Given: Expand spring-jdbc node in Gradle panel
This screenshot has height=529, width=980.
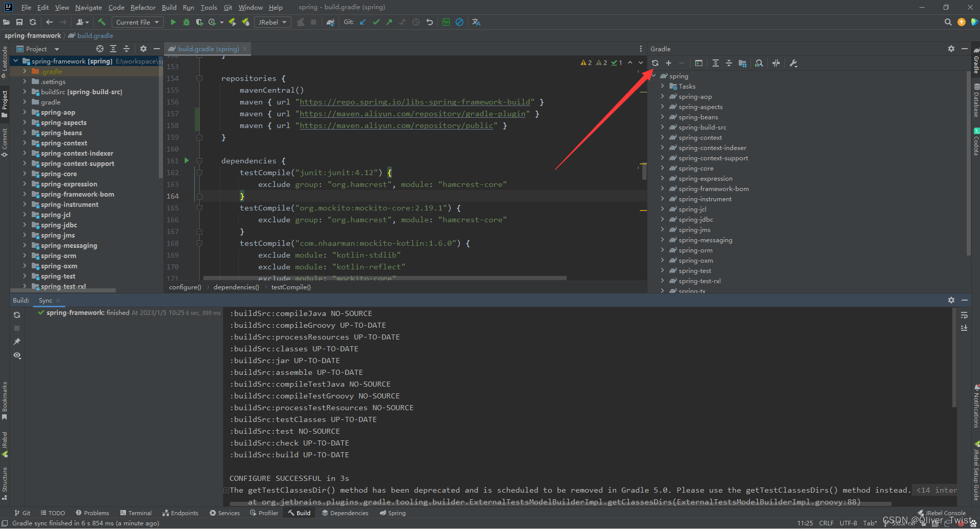Looking at the screenshot, I should pyautogui.click(x=662, y=219).
